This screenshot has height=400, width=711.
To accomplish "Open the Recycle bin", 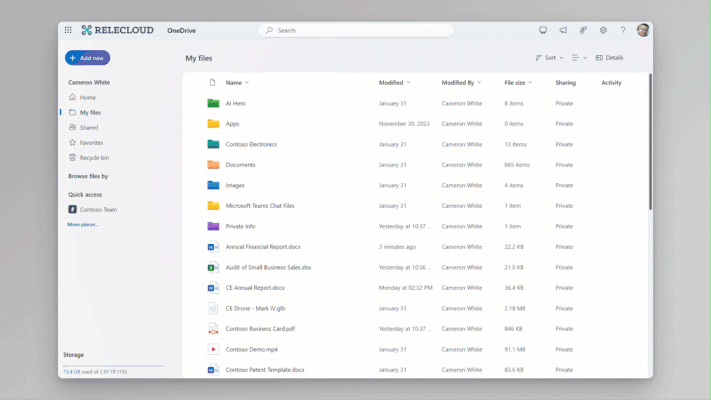I will coord(89,157).
